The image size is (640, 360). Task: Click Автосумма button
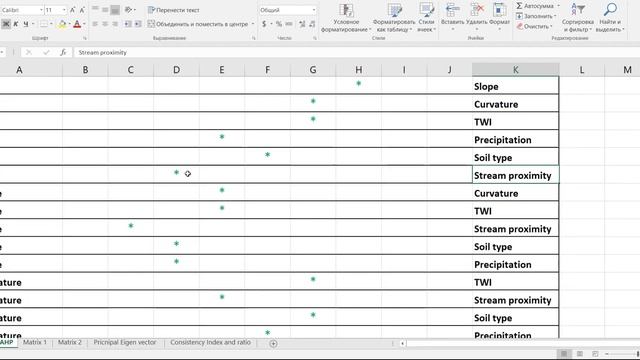point(537,6)
